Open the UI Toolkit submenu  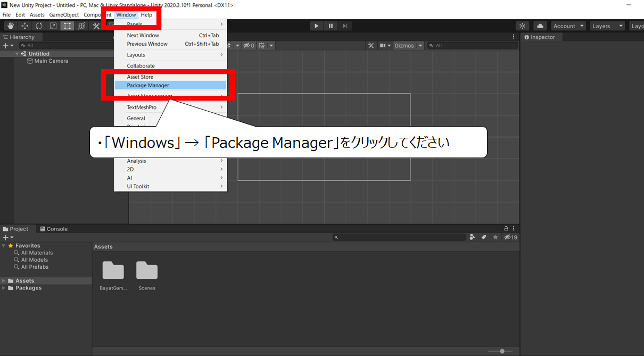(x=171, y=186)
